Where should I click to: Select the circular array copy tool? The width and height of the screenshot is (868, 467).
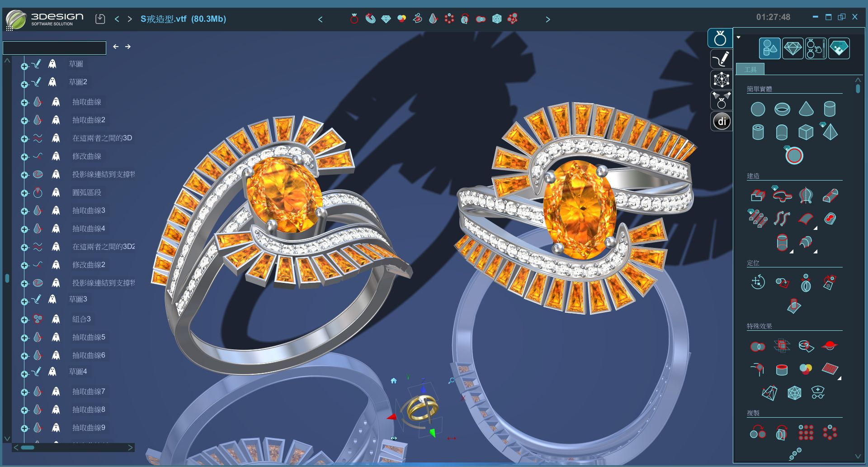coord(830,433)
